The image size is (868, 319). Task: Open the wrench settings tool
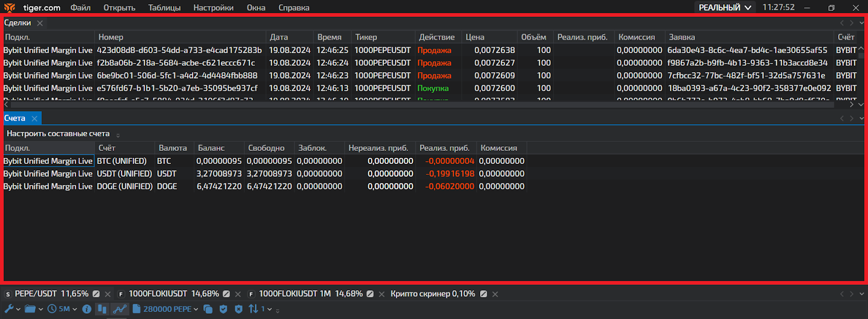[x=9, y=309]
